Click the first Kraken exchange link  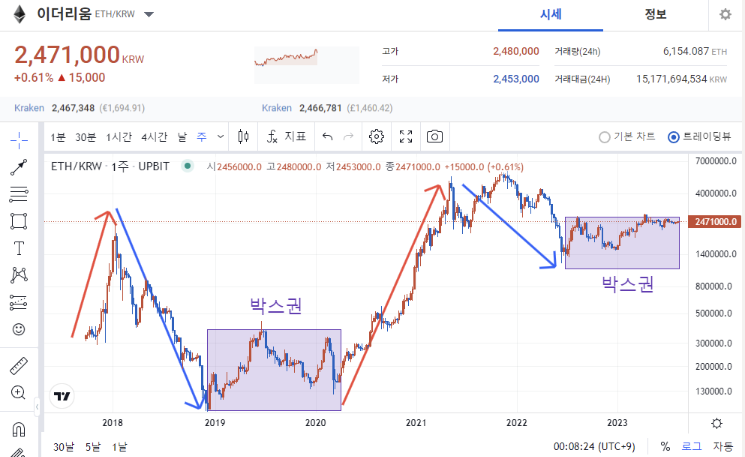point(29,108)
